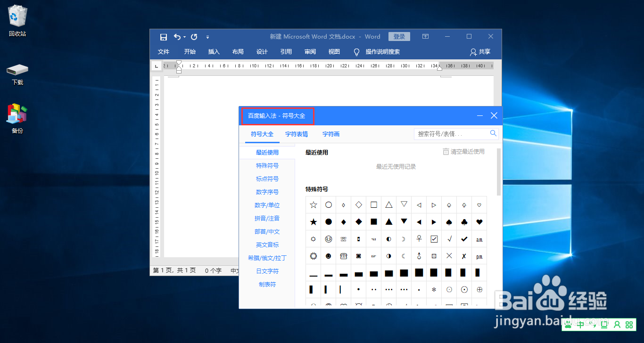Click the lightbulb Tell Me icon
The image size is (644, 343).
click(357, 52)
